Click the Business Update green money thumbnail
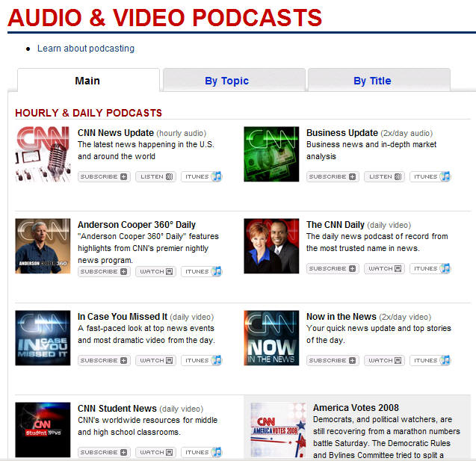 coord(271,154)
